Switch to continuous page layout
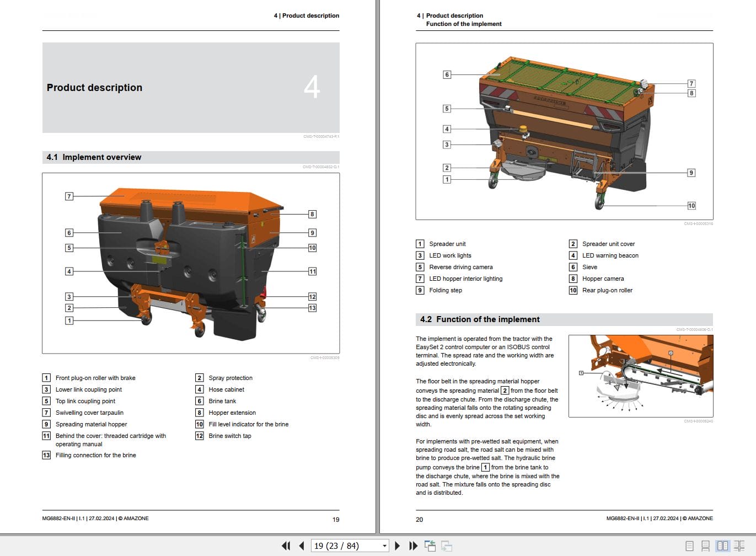756x556 pixels. pos(705,546)
